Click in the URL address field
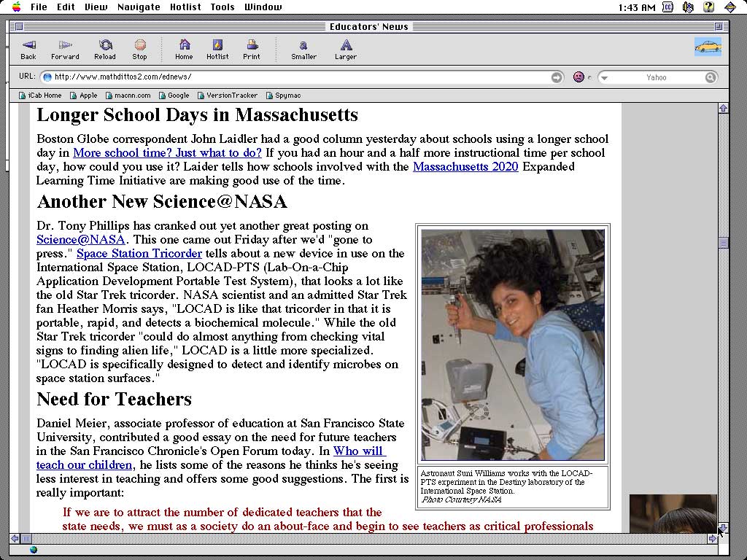 pyautogui.click(x=300, y=77)
